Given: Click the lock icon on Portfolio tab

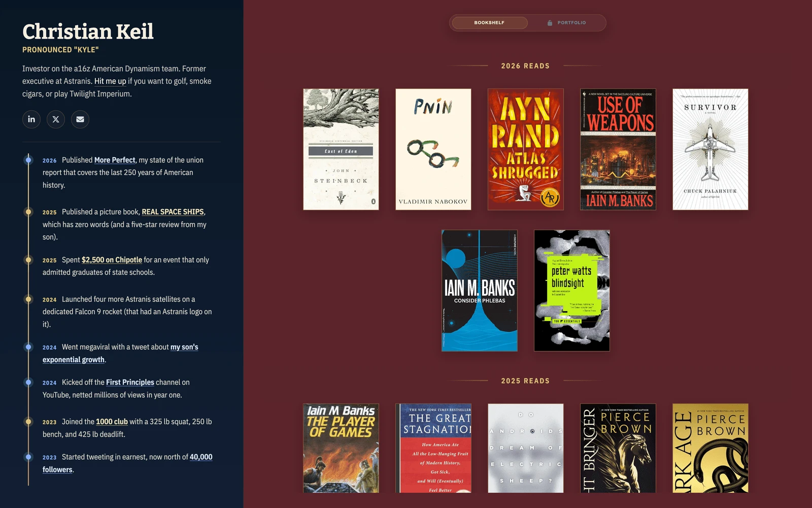Looking at the screenshot, I should pyautogui.click(x=550, y=23).
